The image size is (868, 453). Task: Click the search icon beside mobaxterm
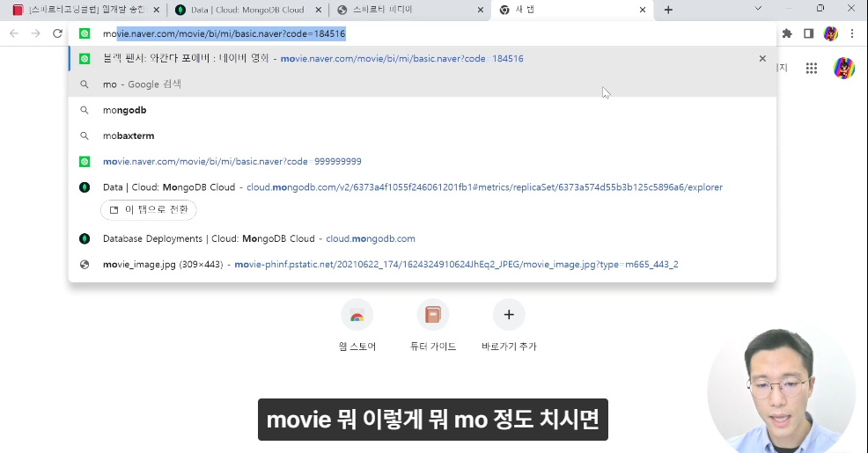(x=85, y=135)
